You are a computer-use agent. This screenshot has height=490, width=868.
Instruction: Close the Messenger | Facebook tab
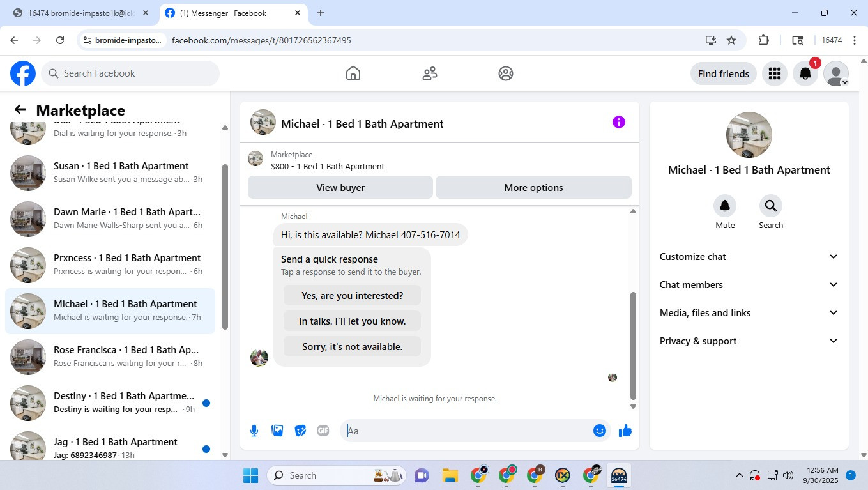click(x=298, y=13)
